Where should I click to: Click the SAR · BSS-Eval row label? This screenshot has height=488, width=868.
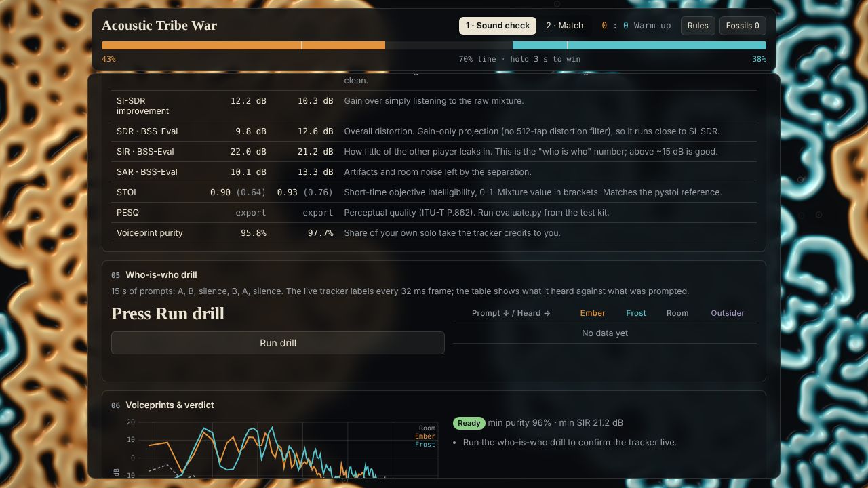(x=147, y=172)
